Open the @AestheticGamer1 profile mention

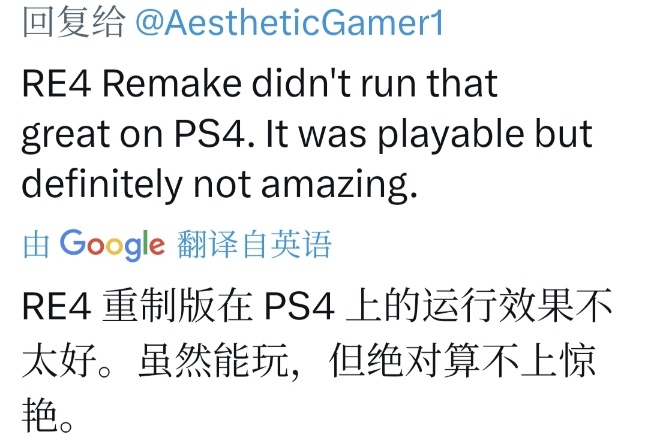coord(288,24)
